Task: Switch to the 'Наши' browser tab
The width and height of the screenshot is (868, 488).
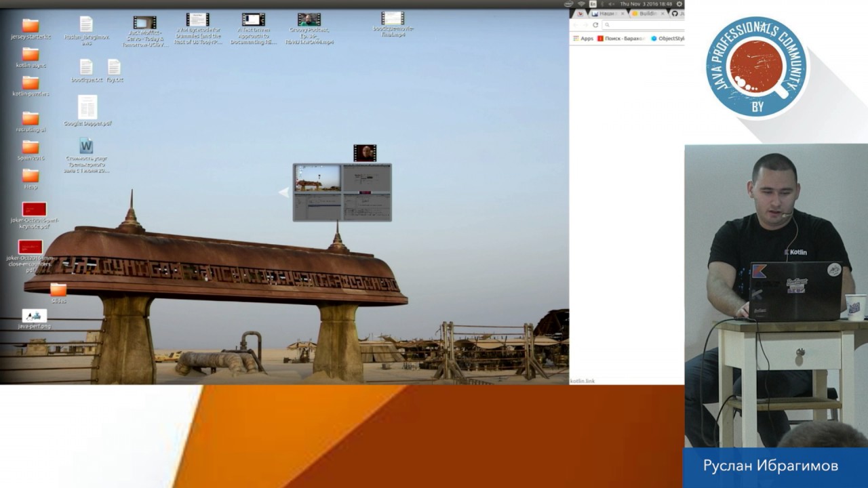Action: (606, 14)
